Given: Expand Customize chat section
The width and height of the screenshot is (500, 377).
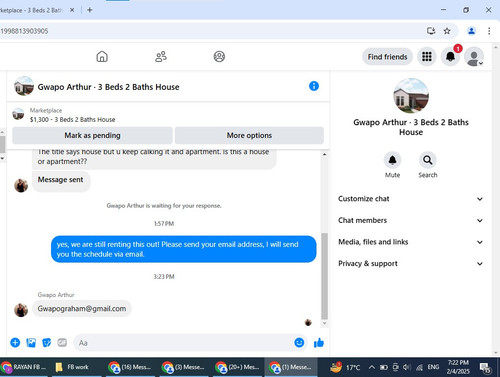Looking at the screenshot, I should pyautogui.click(x=411, y=199).
